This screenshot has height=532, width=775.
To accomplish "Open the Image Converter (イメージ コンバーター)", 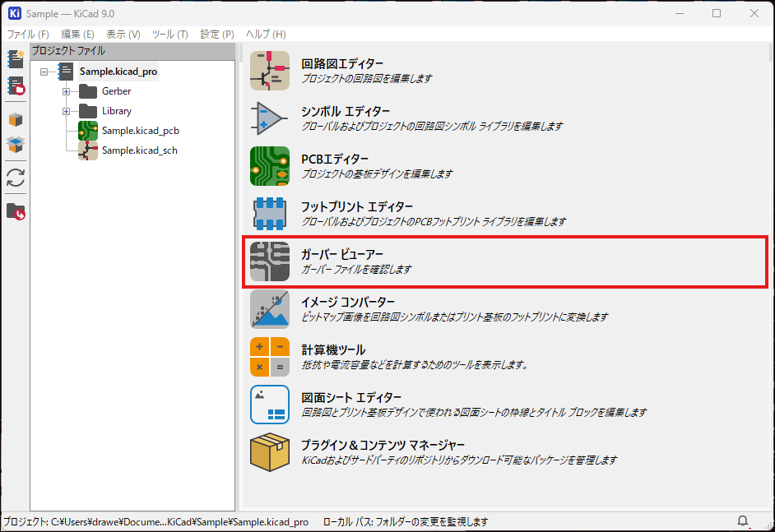I will coord(269,310).
